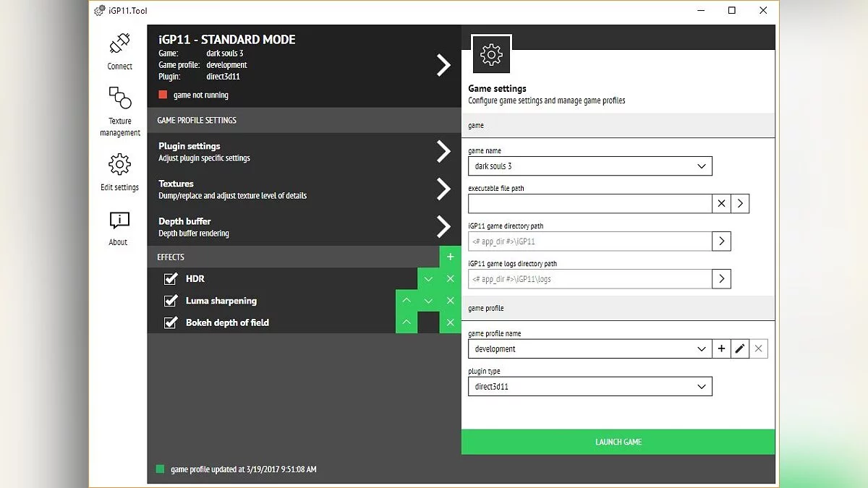Add a new game profile
Screen dimensions: 868x488
click(x=721, y=349)
